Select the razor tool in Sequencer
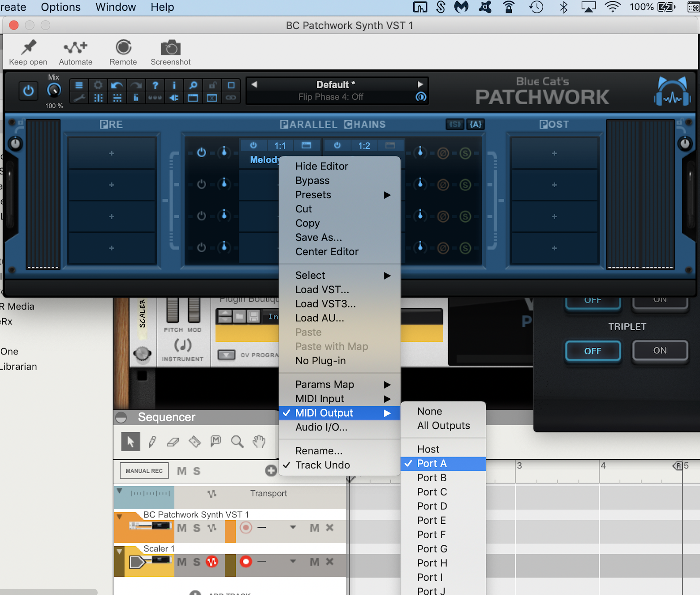700x595 pixels. (194, 442)
